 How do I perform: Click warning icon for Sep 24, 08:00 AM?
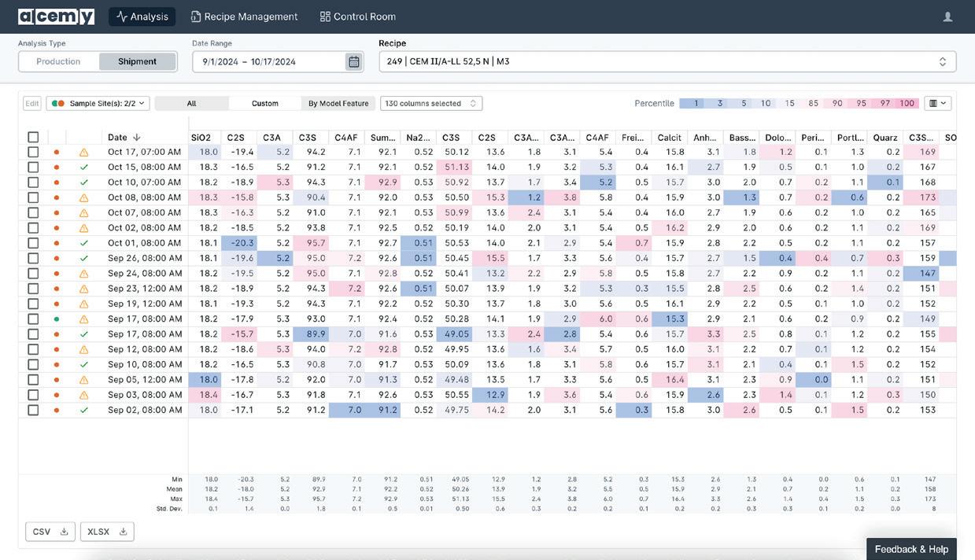(x=84, y=274)
